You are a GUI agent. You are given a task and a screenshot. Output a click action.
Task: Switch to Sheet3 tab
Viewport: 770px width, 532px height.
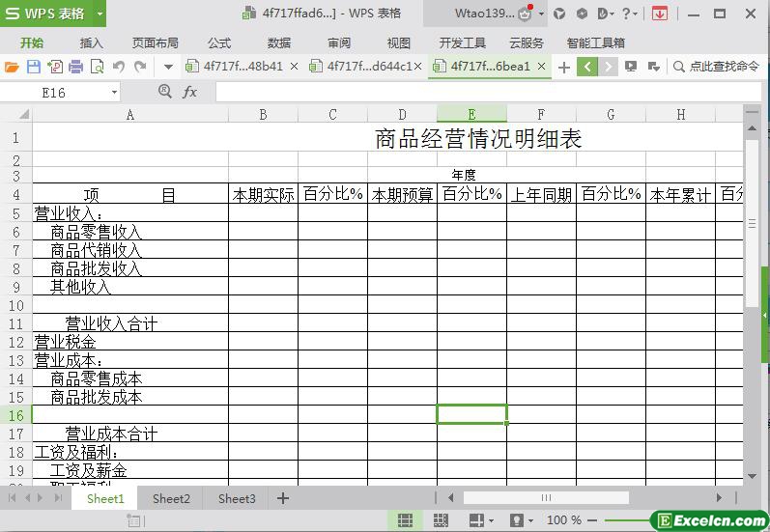click(x=237, y=498)
